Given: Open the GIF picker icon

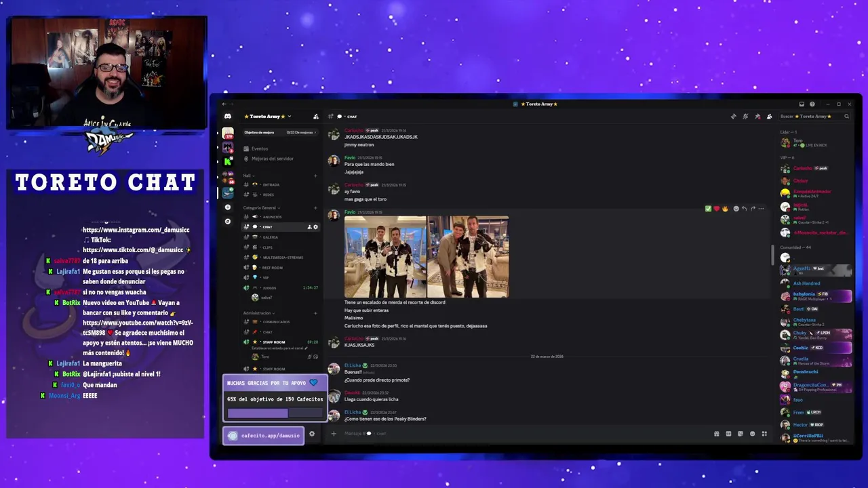Looking at the screenshot, I should [728, 434].
